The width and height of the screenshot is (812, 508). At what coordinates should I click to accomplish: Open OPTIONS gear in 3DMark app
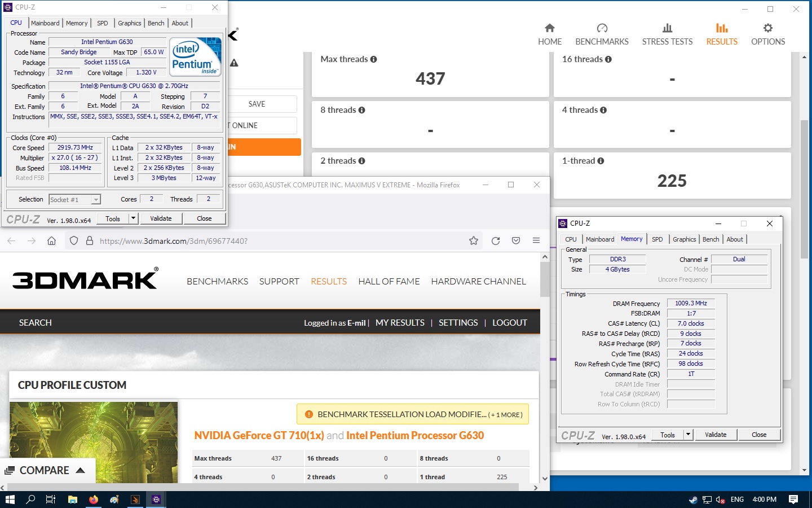click(x=768, y=28)
